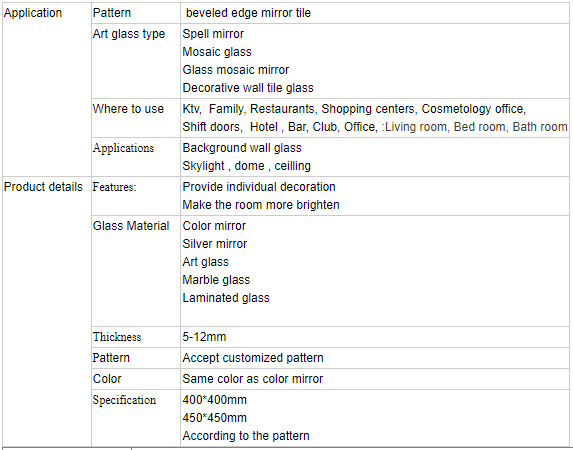573x450 pixels.
Task: Click the '450*450mm' specification value
Action: click(215, 418)
